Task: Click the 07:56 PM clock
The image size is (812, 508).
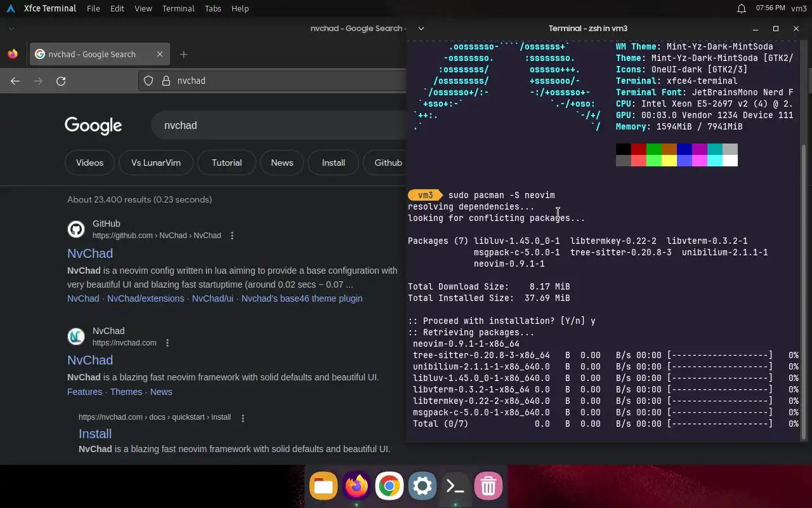Action: (x=771, y=8)
